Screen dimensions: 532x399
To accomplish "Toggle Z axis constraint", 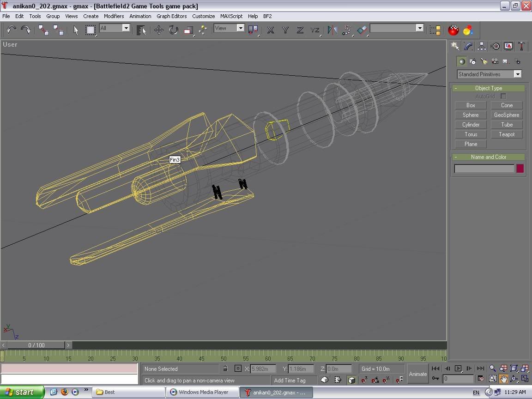I will click(300, 30).
